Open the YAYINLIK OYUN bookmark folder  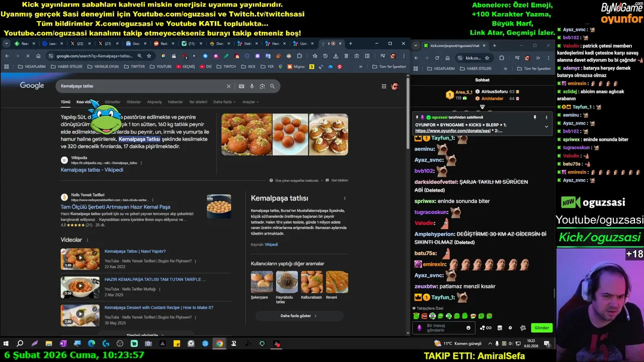point(103,66)
